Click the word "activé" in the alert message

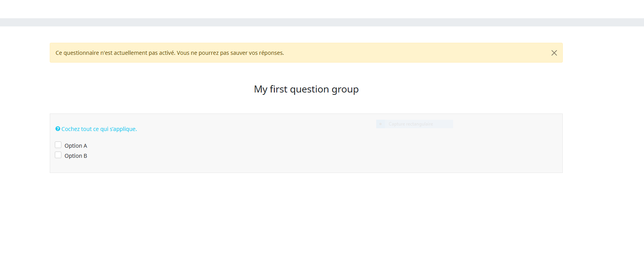click(167, 53)
